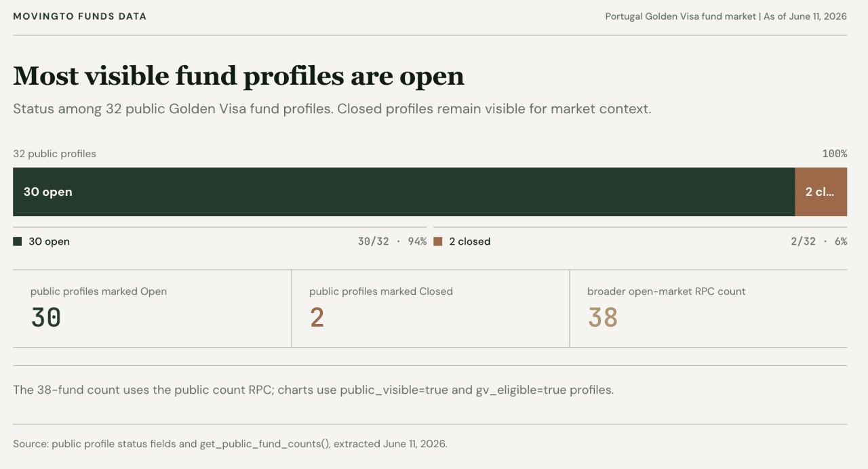Click the 'Portugal Golden Visa fund market' date line
868x469 pixels.
(x=726, y=16)
